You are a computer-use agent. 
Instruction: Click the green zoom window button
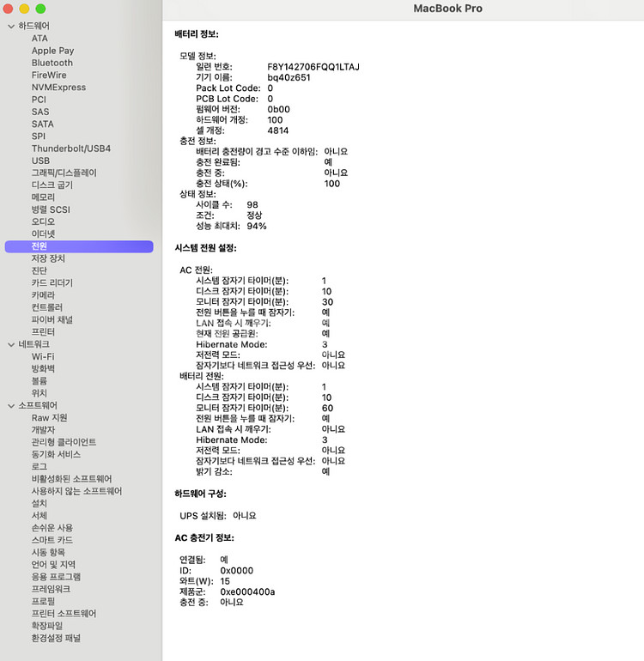40,9
